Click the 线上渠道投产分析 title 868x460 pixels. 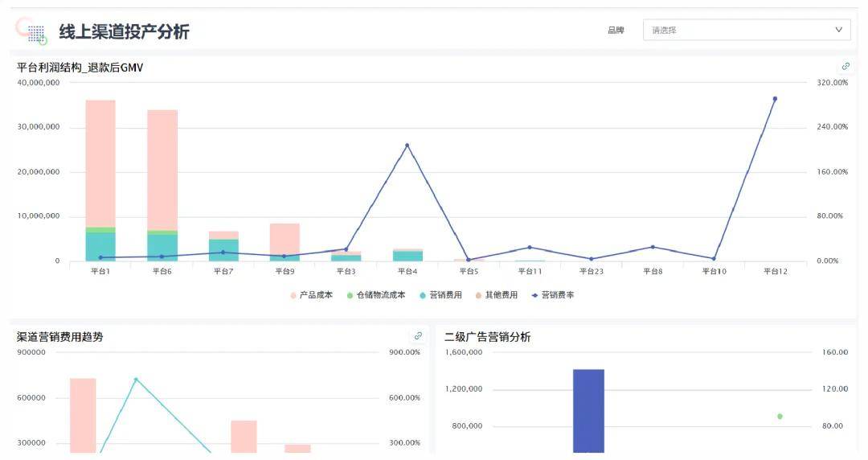point(124,31)
